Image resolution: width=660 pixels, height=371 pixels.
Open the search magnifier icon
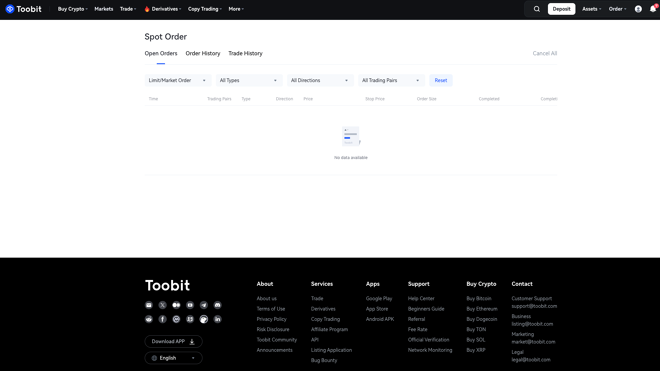537,9
